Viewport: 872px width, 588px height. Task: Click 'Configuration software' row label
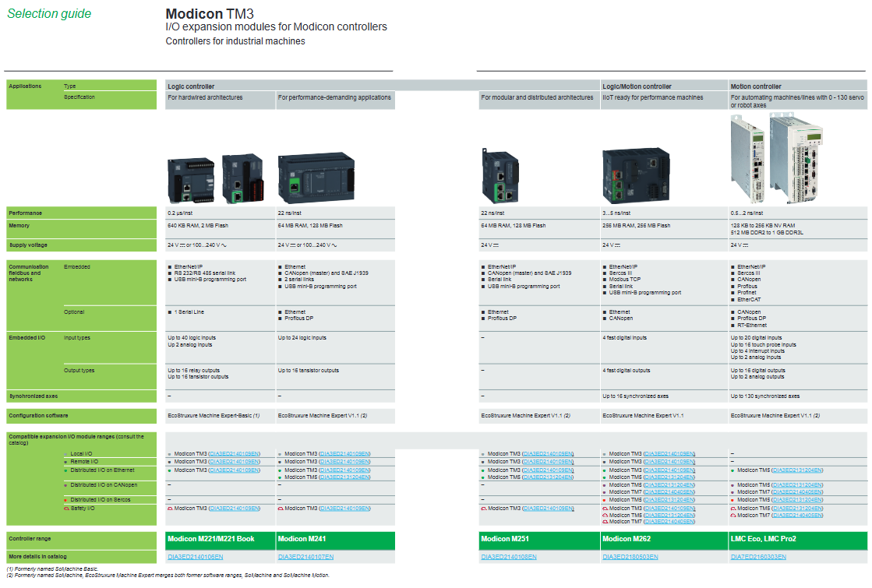click(x=38, y=416)
